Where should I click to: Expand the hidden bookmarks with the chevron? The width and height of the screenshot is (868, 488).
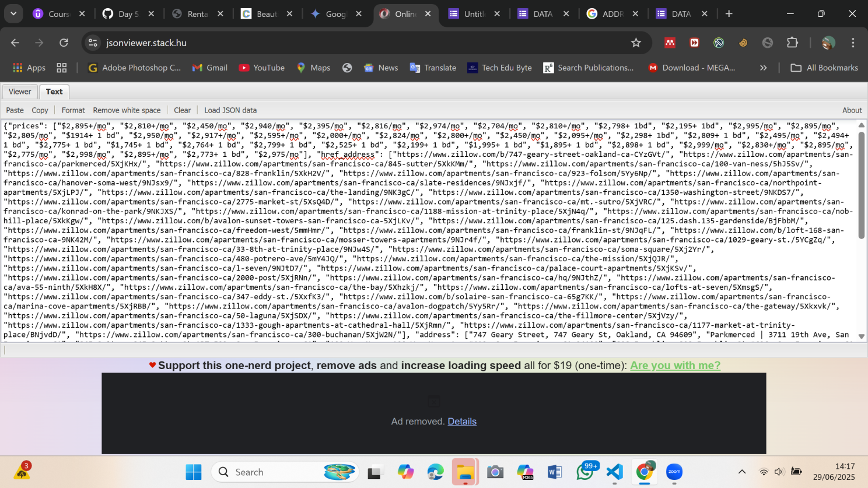(764, 68)
